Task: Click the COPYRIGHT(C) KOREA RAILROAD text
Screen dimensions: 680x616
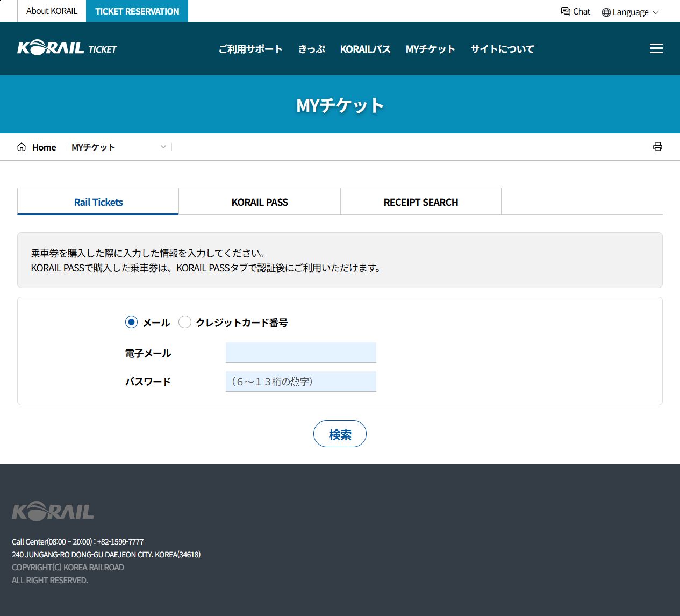Action: pyautogui.click(x=68, y=567)
